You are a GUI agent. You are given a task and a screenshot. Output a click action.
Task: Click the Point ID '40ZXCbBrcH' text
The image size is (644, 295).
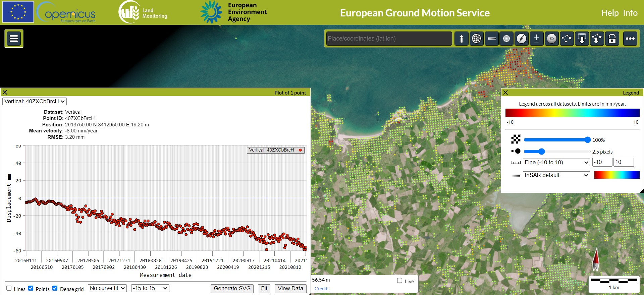[x=80, y=118]
